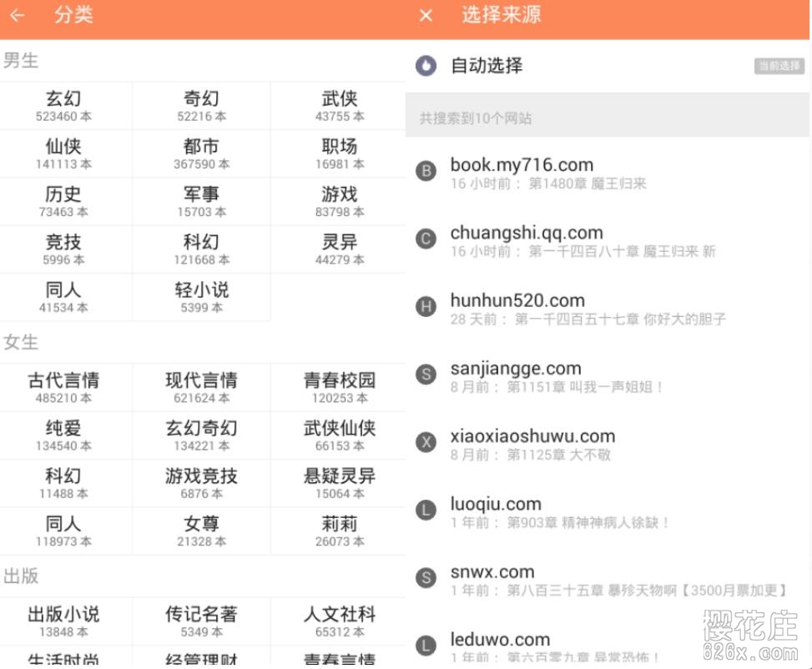
Task: Choose the H icon for hunhun520.com
Action: point(426,306)
